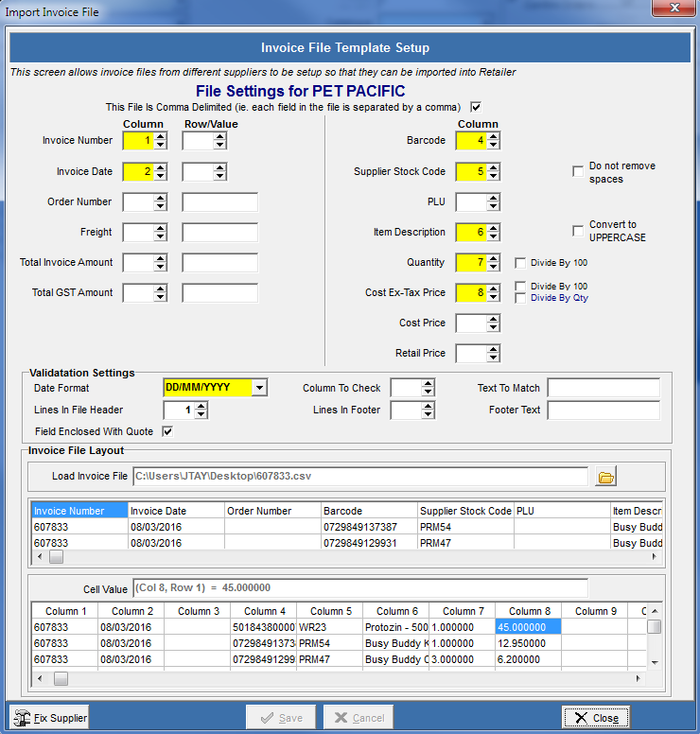The image size is (700, 734).
Task: Enable Do not remove spaces checkbox
Action: [x=578, y=171]
